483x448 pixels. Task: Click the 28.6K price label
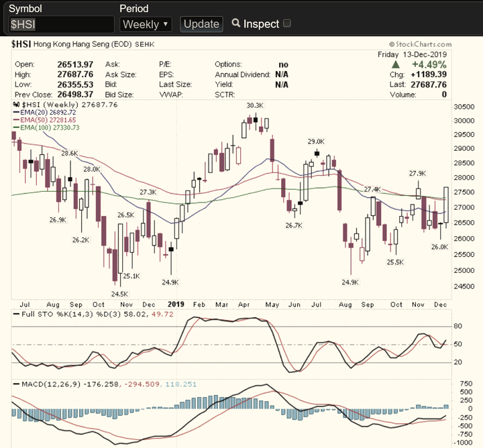coord(70,154)
